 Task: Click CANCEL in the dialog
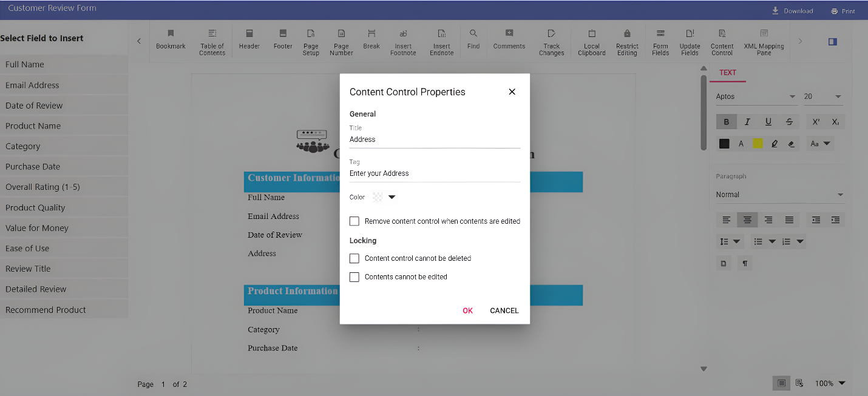504,310
